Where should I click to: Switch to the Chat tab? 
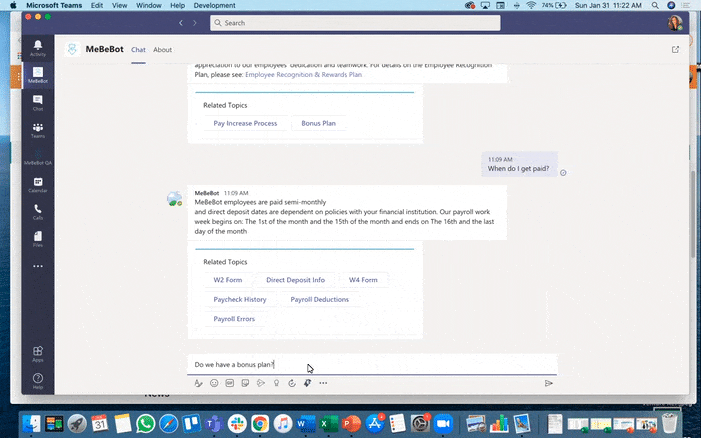pos(138,50)
